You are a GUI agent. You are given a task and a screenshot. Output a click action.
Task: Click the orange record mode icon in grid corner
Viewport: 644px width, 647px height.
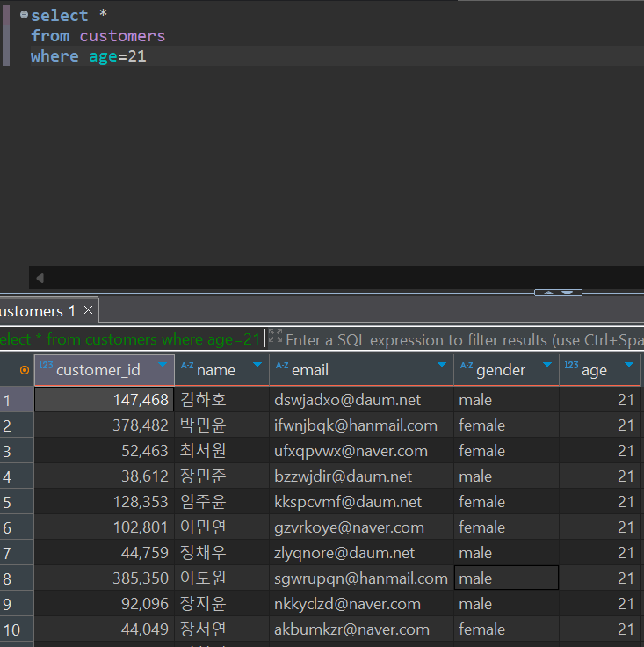click(x=25, y=370)
